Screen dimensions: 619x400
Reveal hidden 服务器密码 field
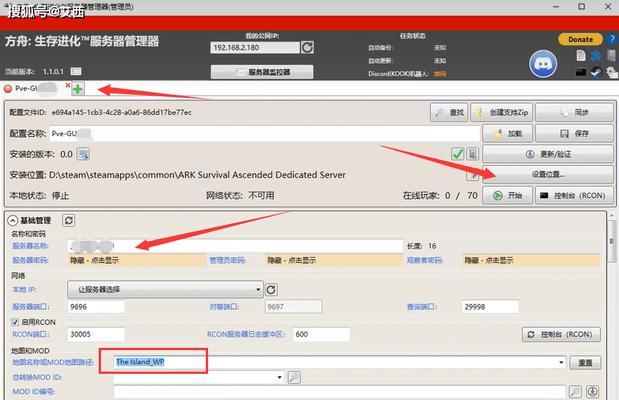click(x=137, y=260)
